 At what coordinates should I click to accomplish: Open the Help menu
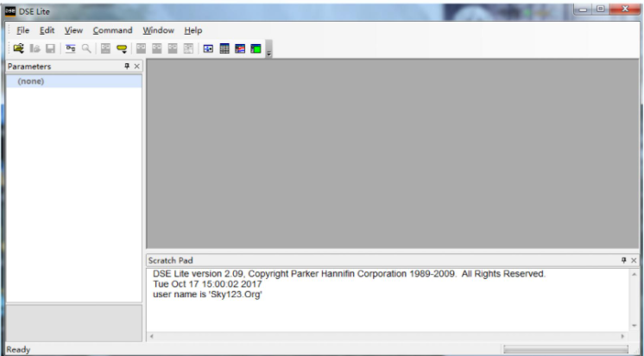193,31
